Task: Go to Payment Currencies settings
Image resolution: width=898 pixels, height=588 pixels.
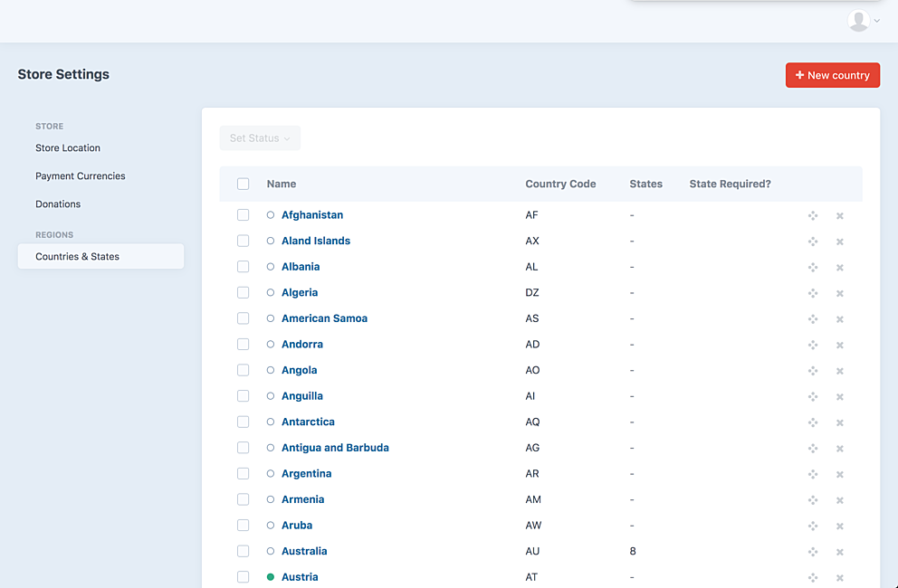Action: pyautogui.click(x=81, y=175)
